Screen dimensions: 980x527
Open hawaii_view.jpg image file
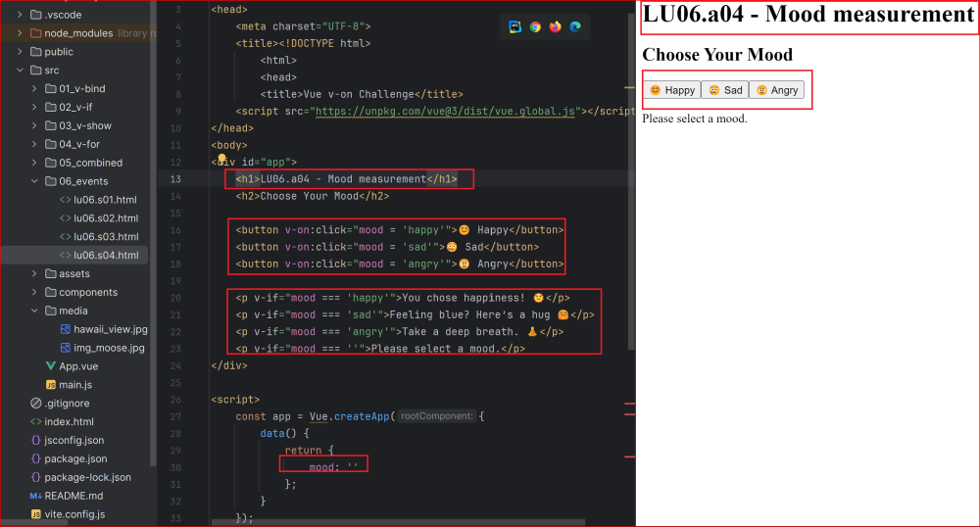(x=110, y=329)
